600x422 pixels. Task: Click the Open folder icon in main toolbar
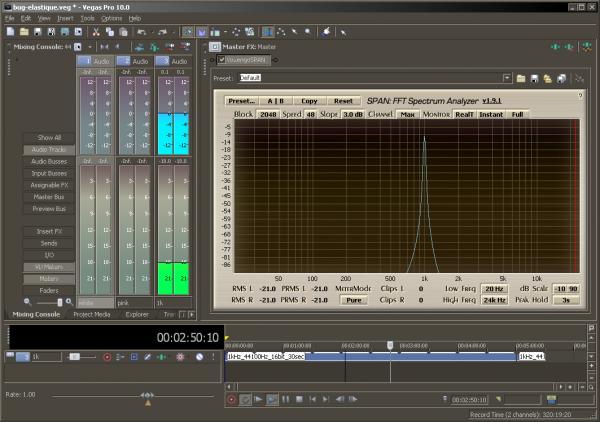pyautogui.click(x=24, y=32)
